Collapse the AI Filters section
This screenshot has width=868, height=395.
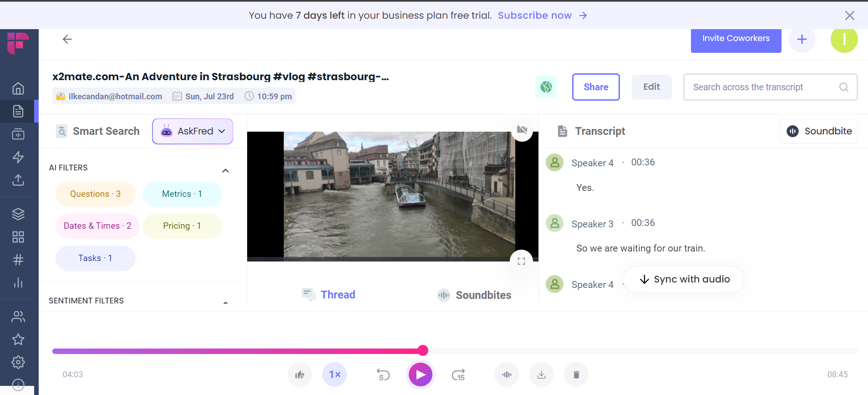[x=225, y=171]
